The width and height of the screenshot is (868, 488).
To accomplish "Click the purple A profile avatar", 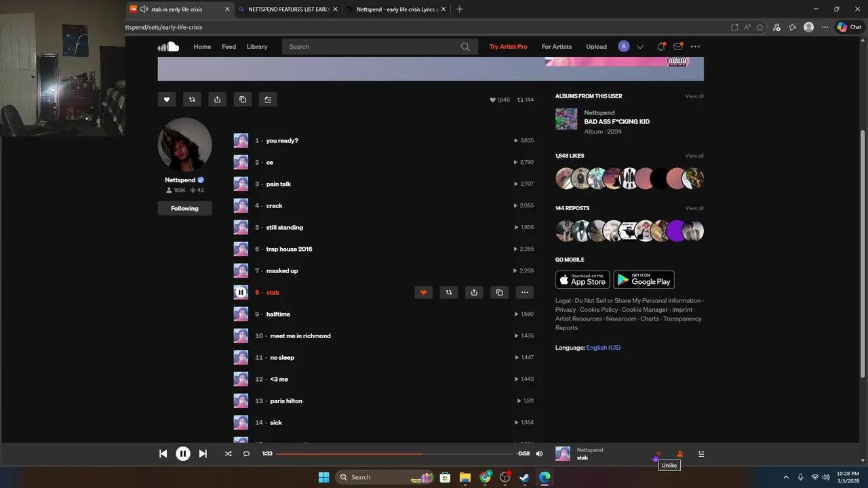I will click(x=624, y=47).
